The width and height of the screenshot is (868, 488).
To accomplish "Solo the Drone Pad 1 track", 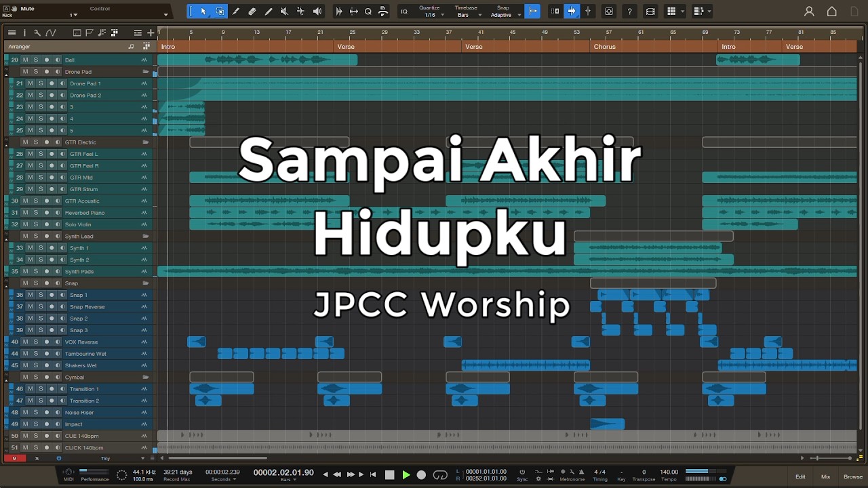I will (x=41, y=83).
